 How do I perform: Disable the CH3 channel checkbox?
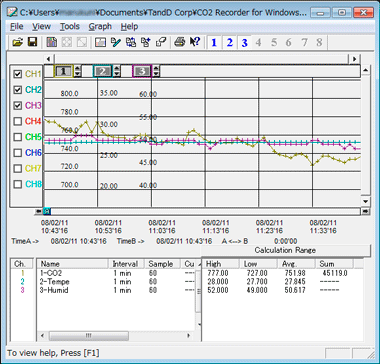[x=18, y=106]
